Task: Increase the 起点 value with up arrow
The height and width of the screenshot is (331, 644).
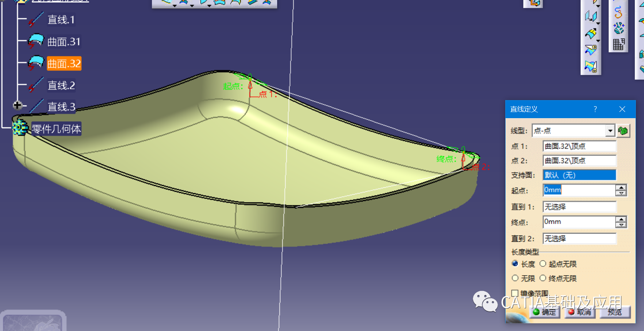Action: (x=621, y=187)
